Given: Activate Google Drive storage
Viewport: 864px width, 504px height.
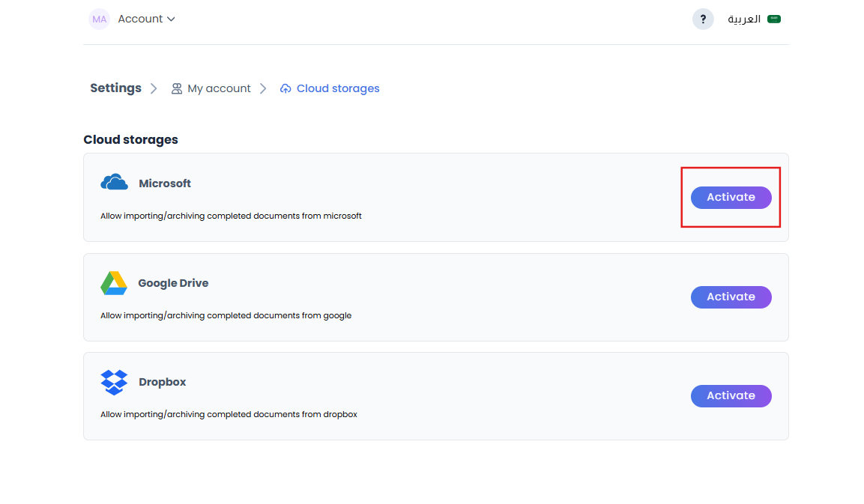Looking at the screenshot, I should click(731, 297).
